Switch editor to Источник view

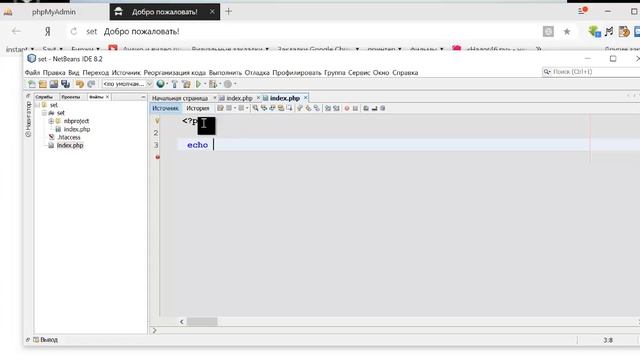click(165, 108)
